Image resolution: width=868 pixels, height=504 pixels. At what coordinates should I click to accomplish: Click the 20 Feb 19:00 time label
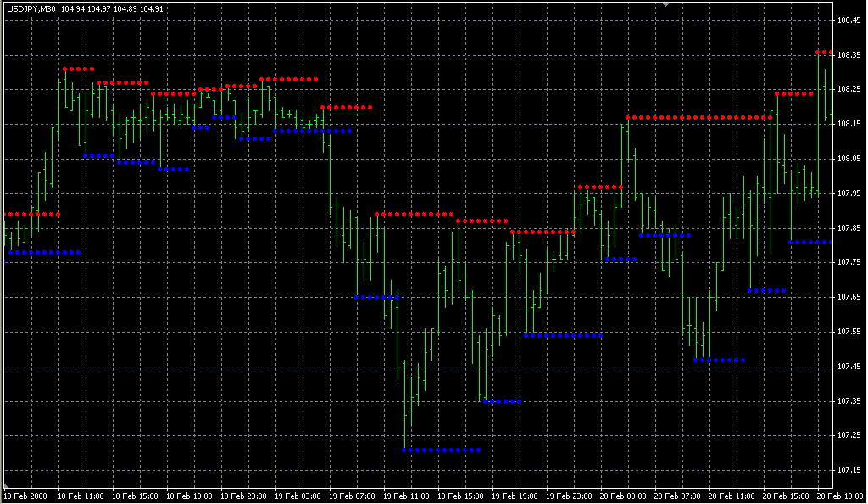tap(837, 496)
